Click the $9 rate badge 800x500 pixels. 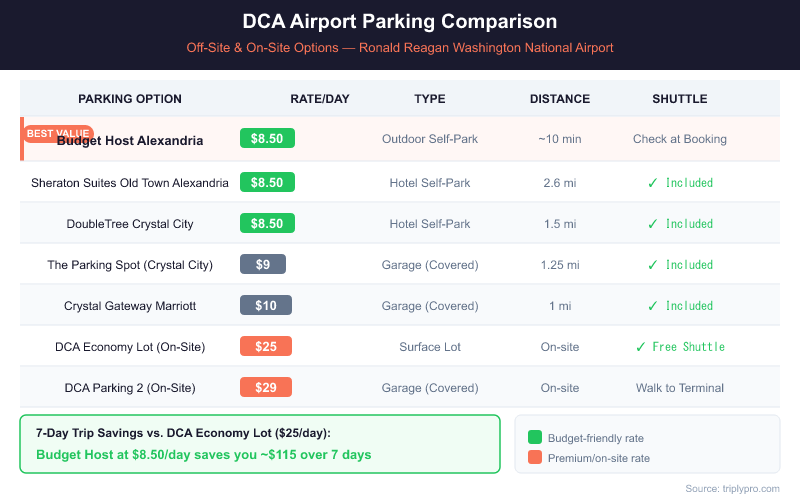coord(263,265)
